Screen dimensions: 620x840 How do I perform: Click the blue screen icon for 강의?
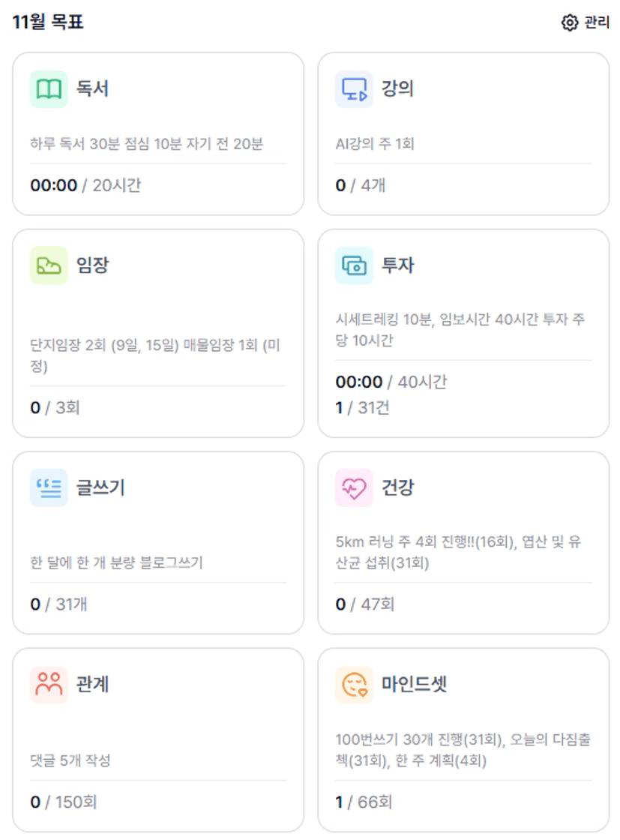(x=354, y=89)
